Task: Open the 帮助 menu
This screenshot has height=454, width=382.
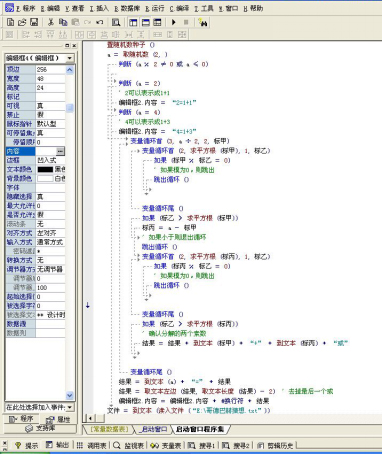Action: coord(253,8)
